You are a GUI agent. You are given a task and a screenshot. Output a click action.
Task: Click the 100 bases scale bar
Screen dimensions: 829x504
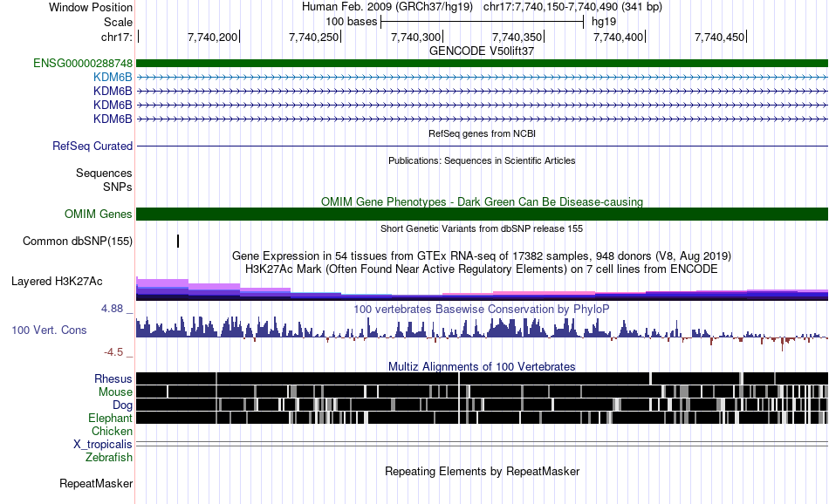[x=483, y=22]
